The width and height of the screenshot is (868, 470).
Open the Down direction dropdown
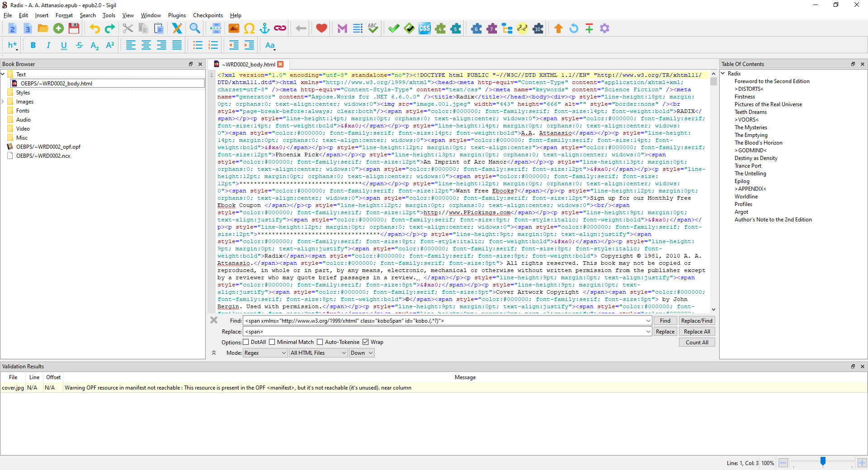362,353
